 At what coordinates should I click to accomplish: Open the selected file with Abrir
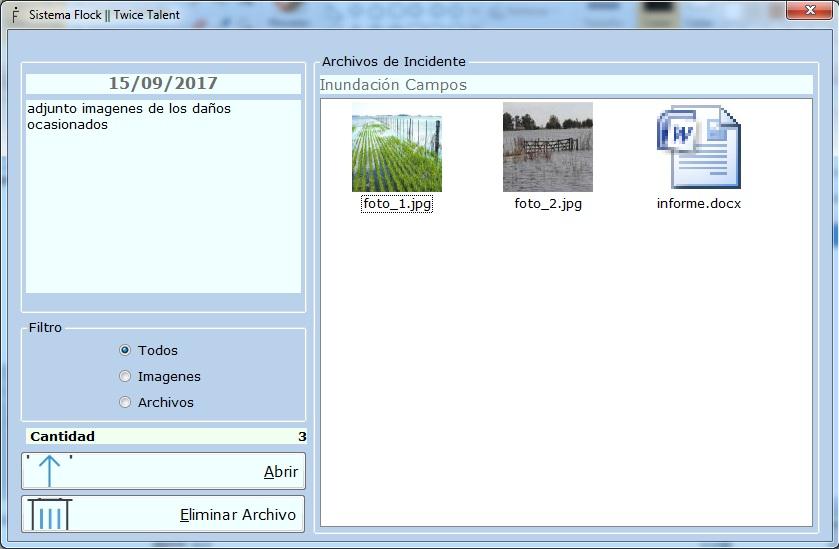click(163, 471)
